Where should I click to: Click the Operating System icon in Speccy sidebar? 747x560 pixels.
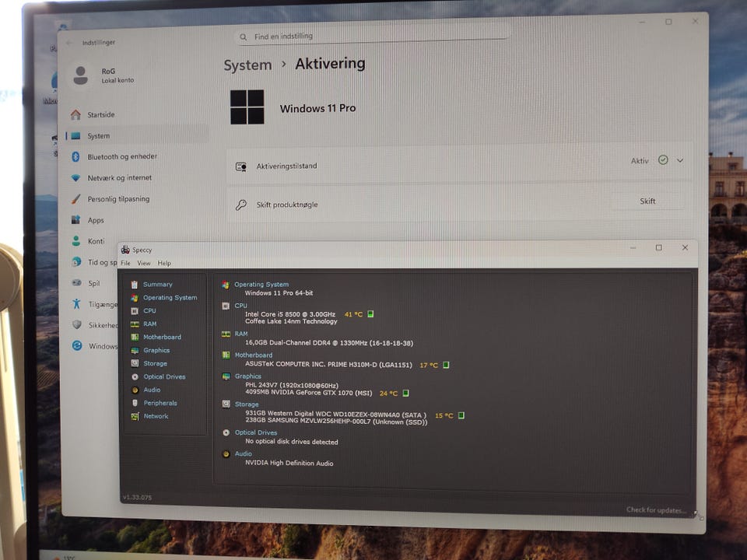click(x=135, y=298)
